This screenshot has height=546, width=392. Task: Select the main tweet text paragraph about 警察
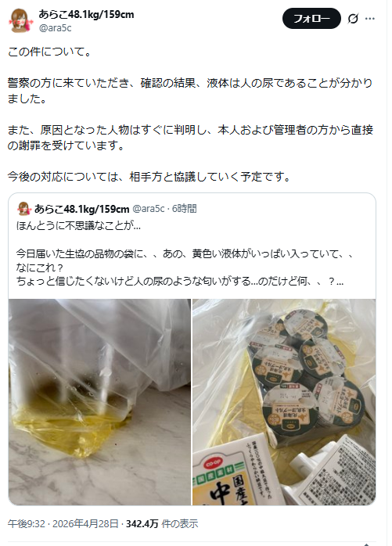point(190,91)
